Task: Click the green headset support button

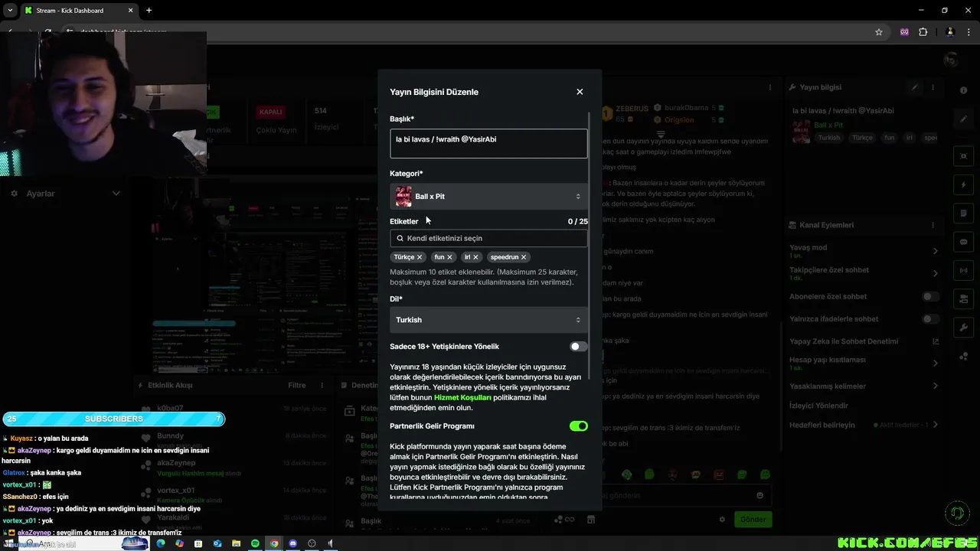Action: (x=956, y=512)
